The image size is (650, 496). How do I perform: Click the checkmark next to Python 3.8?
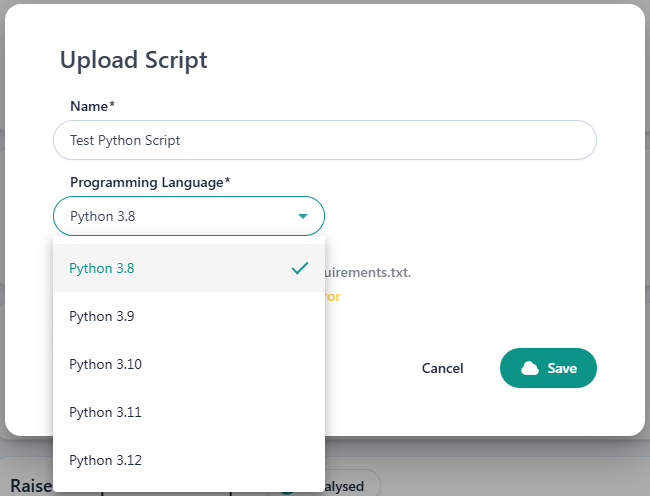click(x=299, y=268)
